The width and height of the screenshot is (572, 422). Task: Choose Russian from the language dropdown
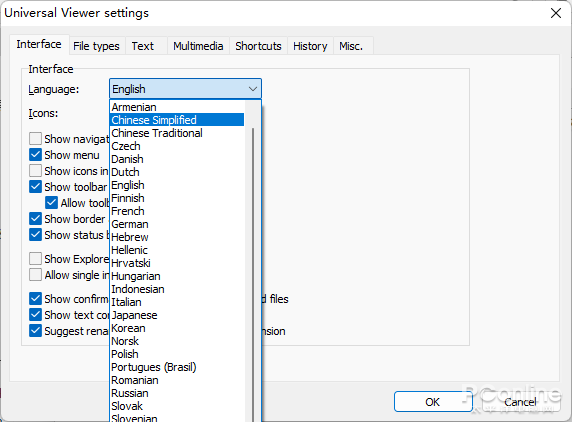177,393
